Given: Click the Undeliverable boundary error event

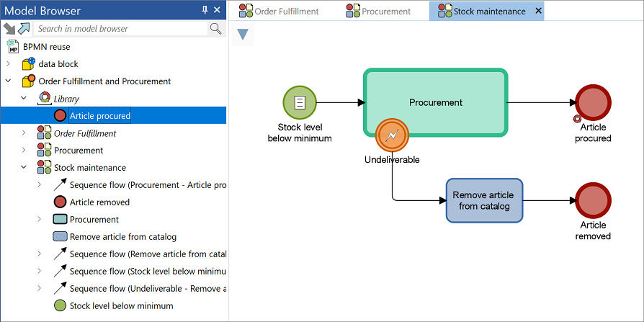Looking at the screenshot, I should pyautogui.click(x=392, y=135).
